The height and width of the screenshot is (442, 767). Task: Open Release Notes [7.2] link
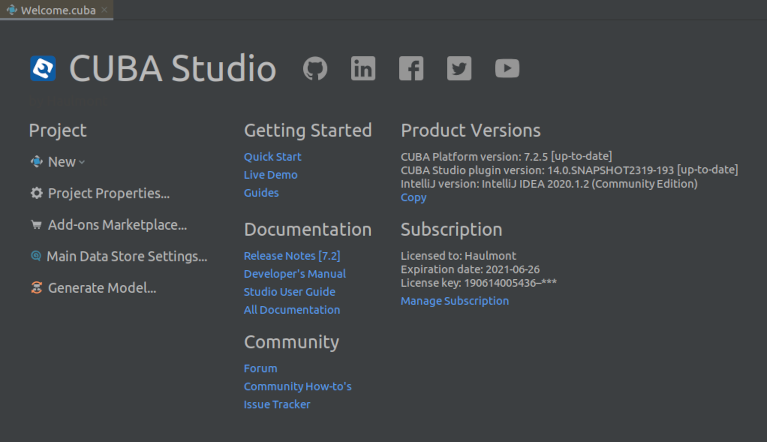(x=292, y=256)
